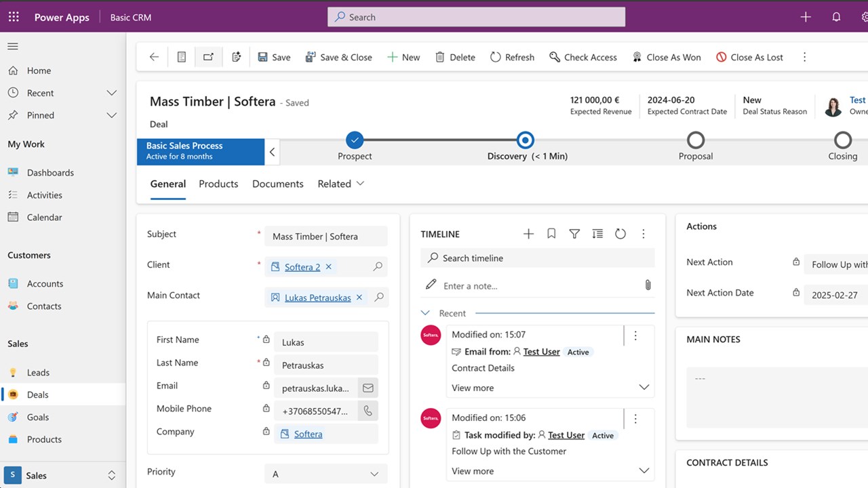Select the Proposal stage in process

(x=696, y=140)
